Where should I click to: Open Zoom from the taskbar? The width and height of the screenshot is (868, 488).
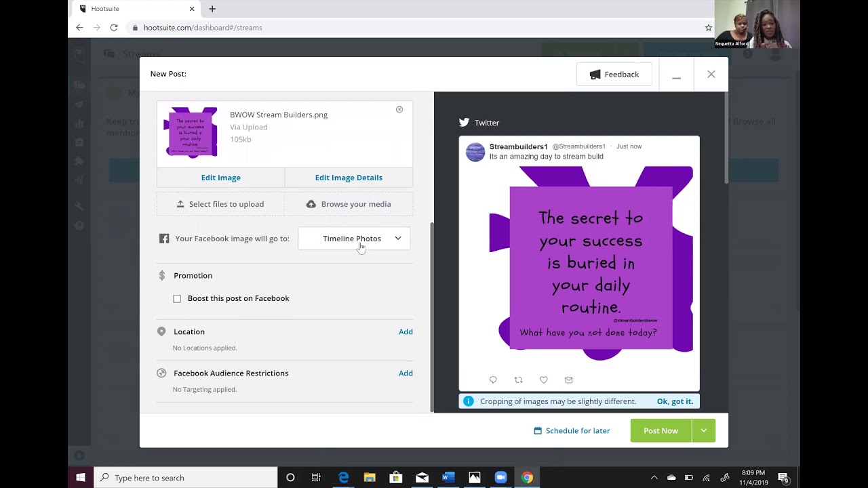point(500,478)
